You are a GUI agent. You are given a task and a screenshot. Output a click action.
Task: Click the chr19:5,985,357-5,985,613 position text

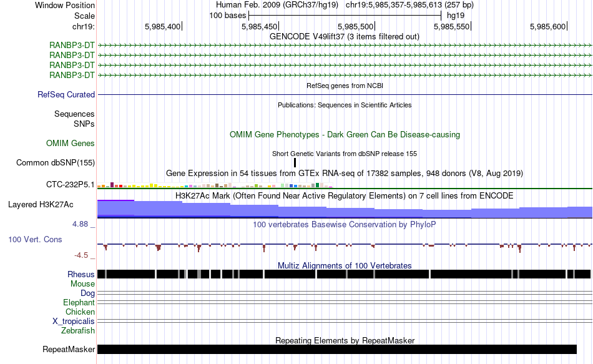pyautogui.click(x=409, y=5)
